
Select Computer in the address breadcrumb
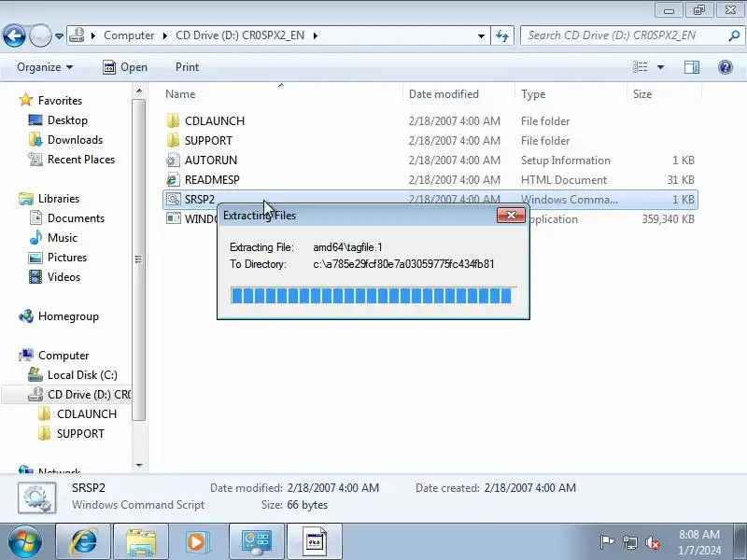pos(129,35)
